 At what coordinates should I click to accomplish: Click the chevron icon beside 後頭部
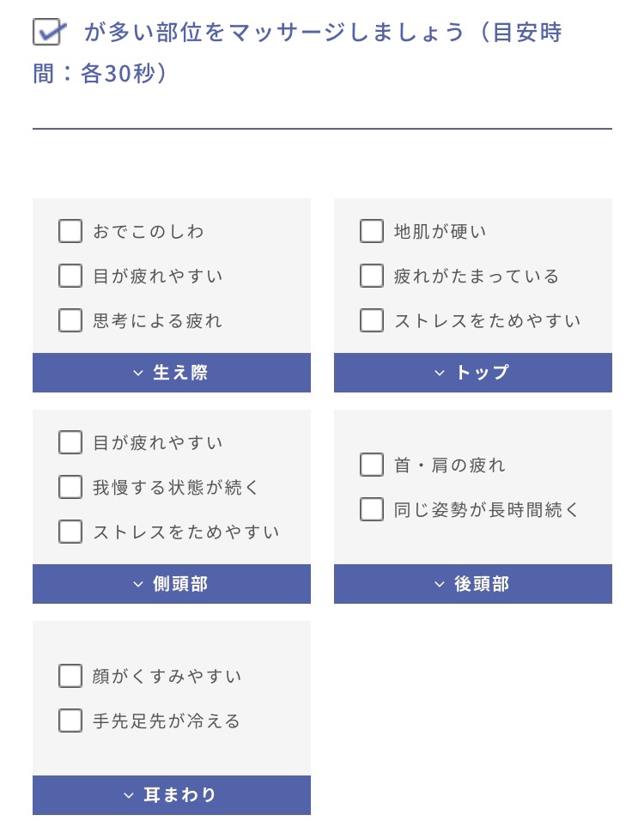pyautogui.click(x=440, y=584)
